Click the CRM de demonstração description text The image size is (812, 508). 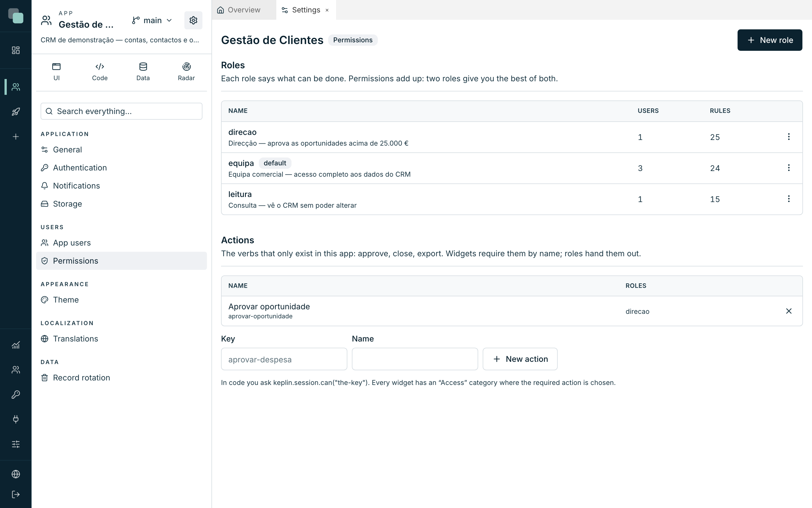[x=120, y=40]
